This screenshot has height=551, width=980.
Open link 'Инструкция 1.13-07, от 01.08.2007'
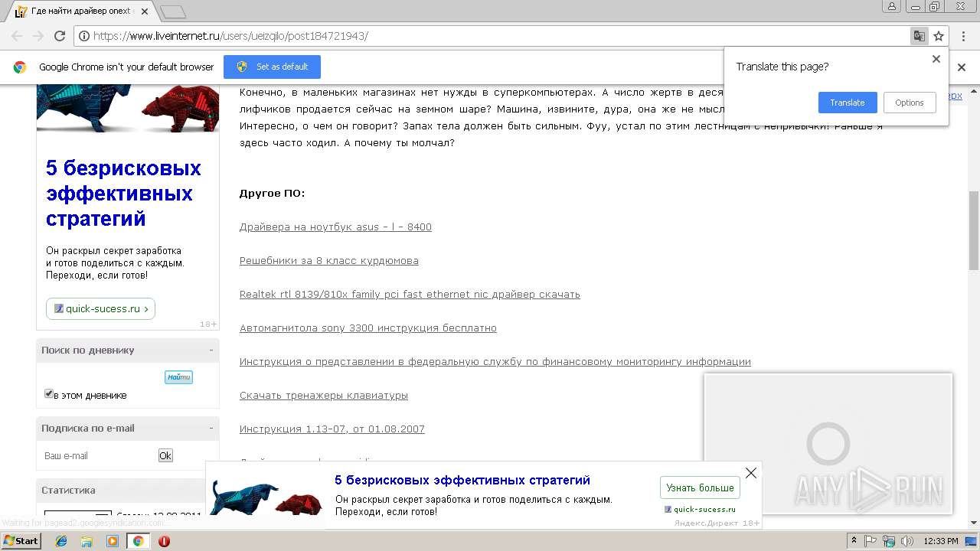point(332,429)
